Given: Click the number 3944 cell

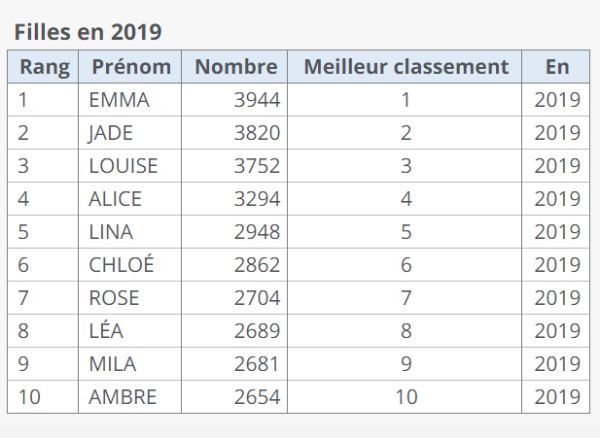Looking at the screenshot, I should [x=257, y=100].
